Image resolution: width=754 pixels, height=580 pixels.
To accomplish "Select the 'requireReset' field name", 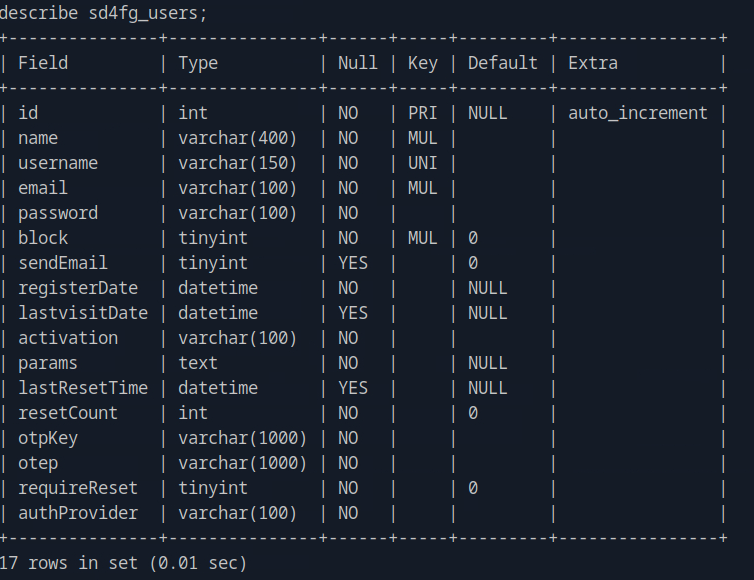I will tap(78, 488).
